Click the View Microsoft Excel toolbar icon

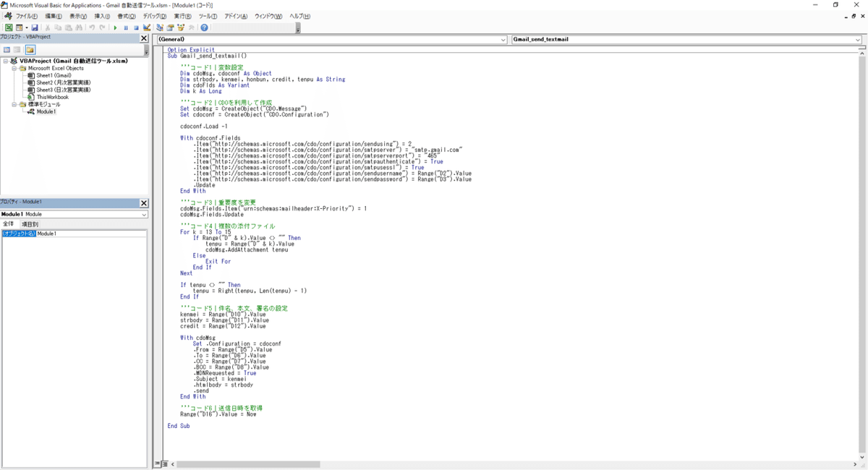pyautogui.click(x=9, y=27)
